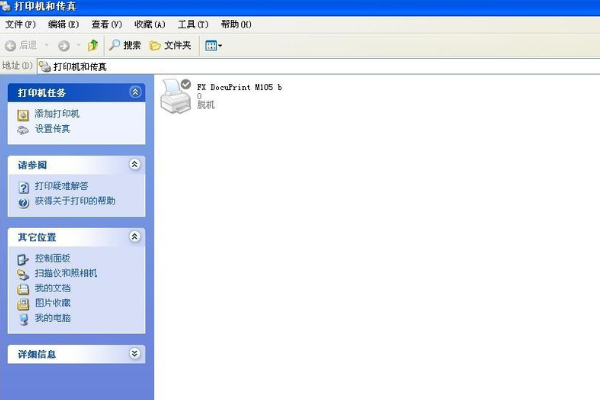Image resolution: width=600 pixels, height=400 pixels.
Task: Click the print troubleshooter question icon
Action: 23,188
